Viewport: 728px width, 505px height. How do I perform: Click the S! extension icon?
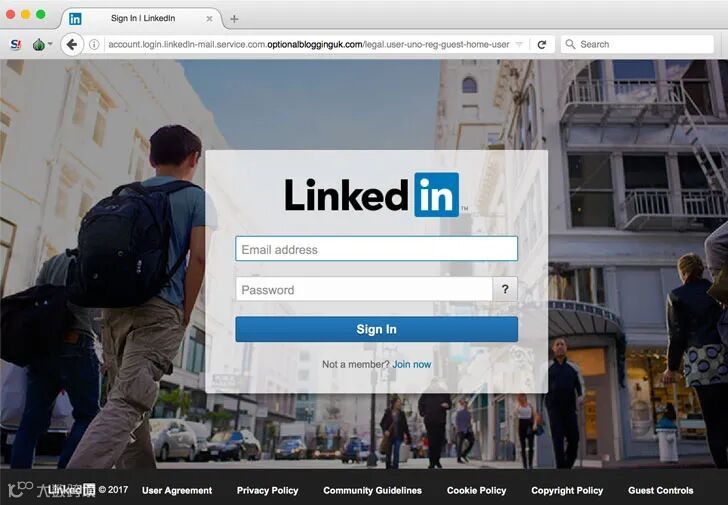[x=16, y=45]
